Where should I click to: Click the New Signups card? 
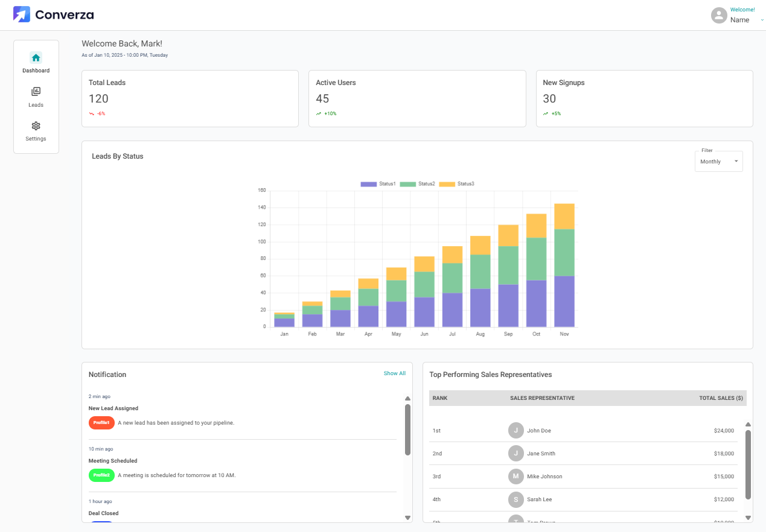tap(644, 99)
